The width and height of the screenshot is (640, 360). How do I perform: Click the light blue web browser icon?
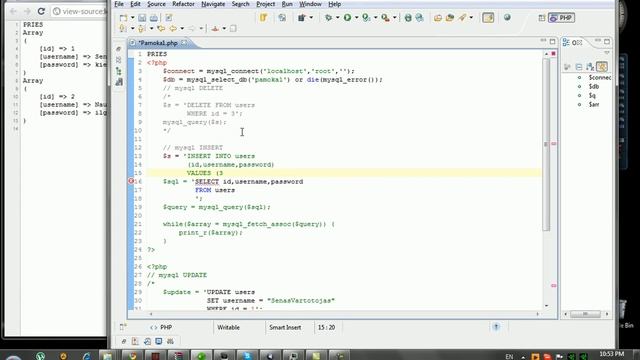[x=419, y=18]
